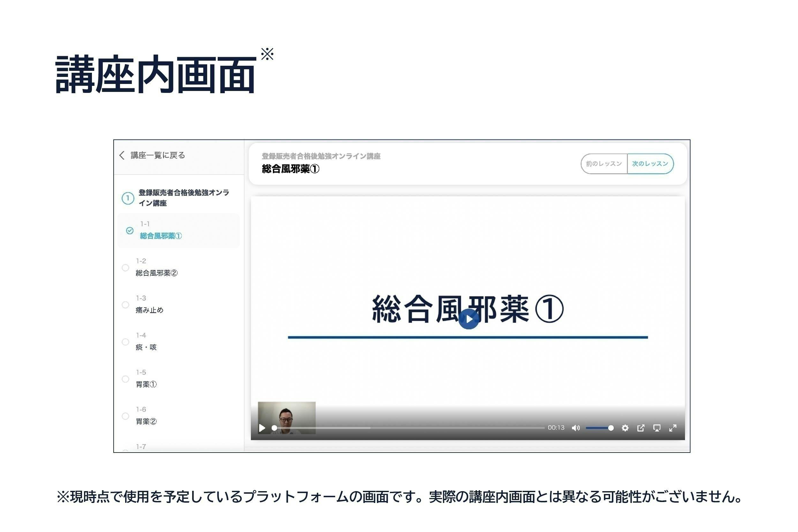
Task: Click 前のレッスン button
Action: click(x=604, y=163)
